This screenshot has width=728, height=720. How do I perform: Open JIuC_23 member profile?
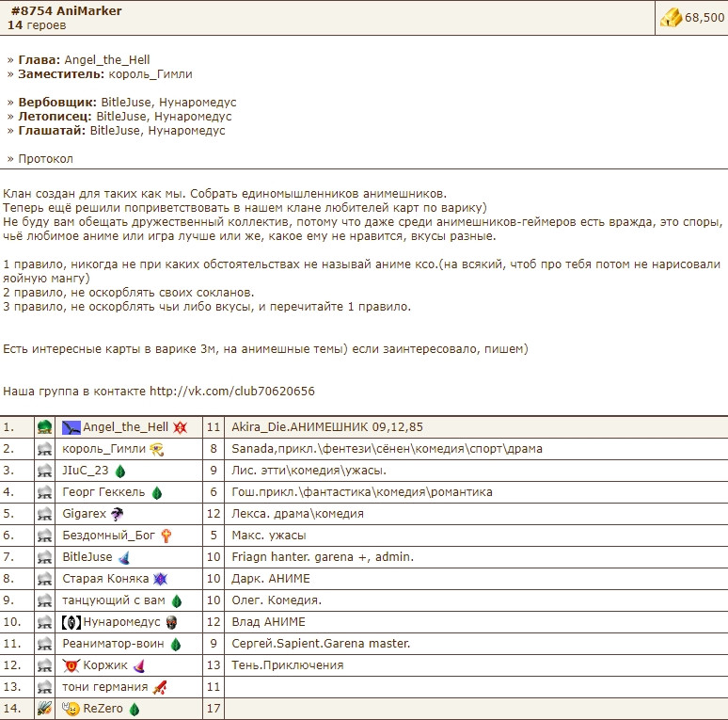(86, 471)
